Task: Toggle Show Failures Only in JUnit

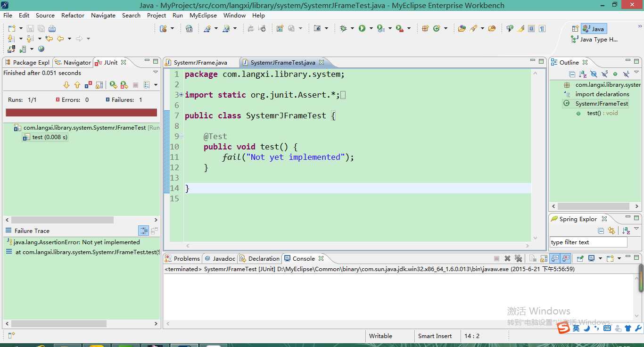Action: [88, 85]
